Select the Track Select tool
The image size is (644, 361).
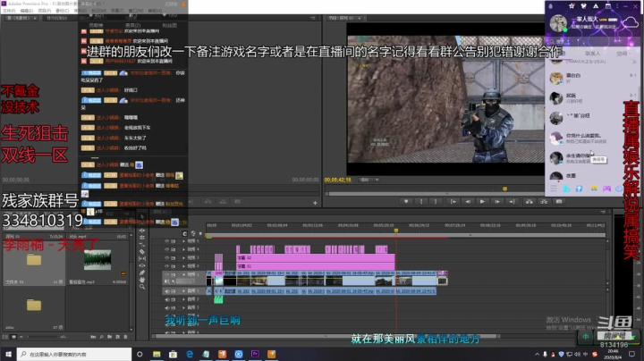[x=142, y=223]
